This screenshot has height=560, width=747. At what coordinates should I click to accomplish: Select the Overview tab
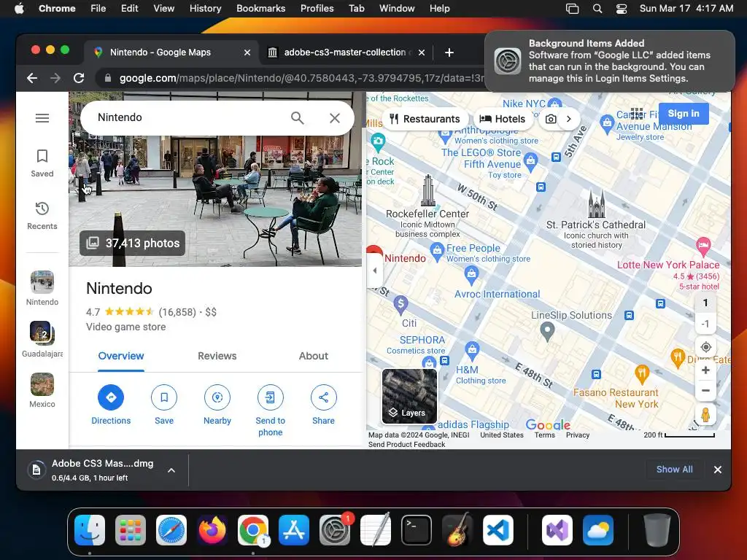pyautogui.click(x=121, y=356)
